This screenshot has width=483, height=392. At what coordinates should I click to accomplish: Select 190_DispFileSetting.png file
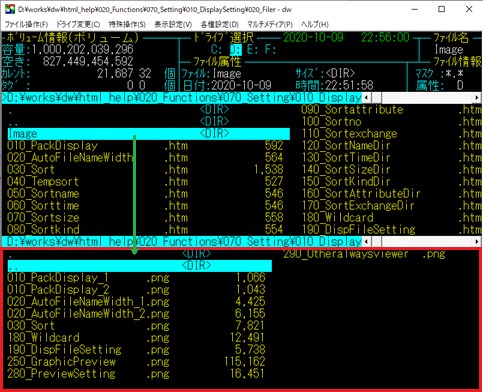136,350
